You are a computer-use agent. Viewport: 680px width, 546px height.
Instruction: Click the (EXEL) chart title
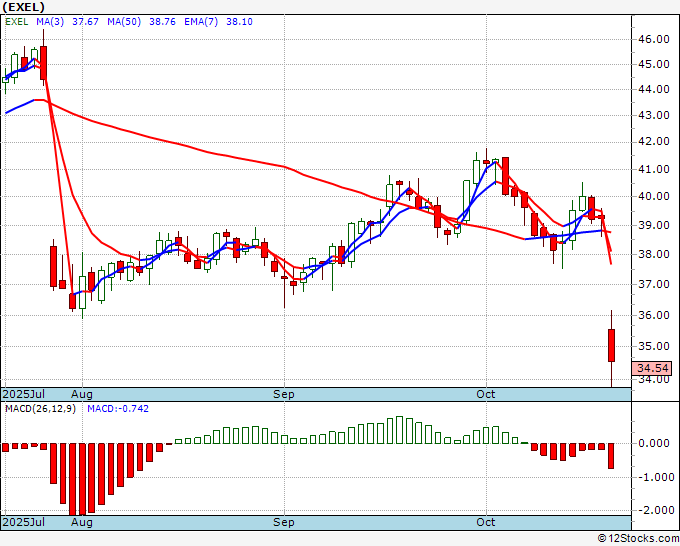[23, 7]
